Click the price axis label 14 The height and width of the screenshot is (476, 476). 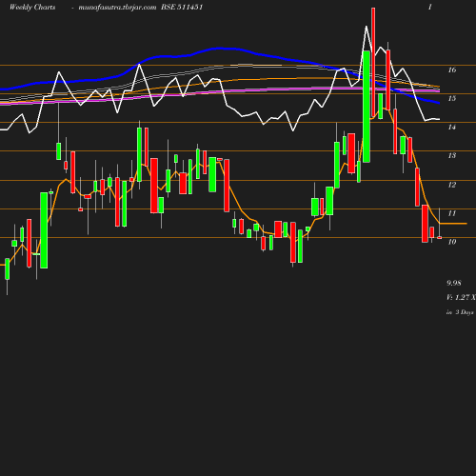[452, 127]
